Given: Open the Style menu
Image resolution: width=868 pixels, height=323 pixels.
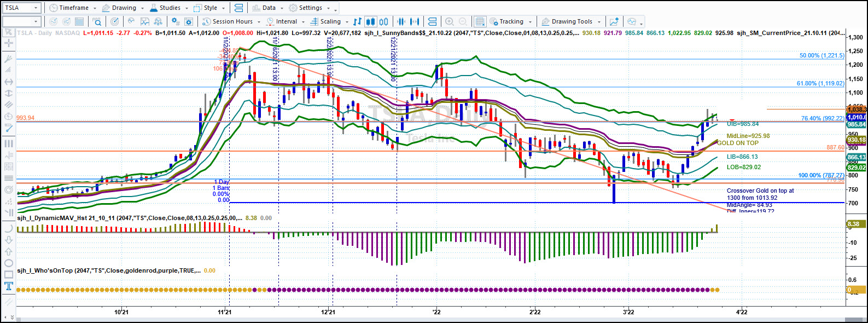Looking at the screenshot, I should pos(209,8).
